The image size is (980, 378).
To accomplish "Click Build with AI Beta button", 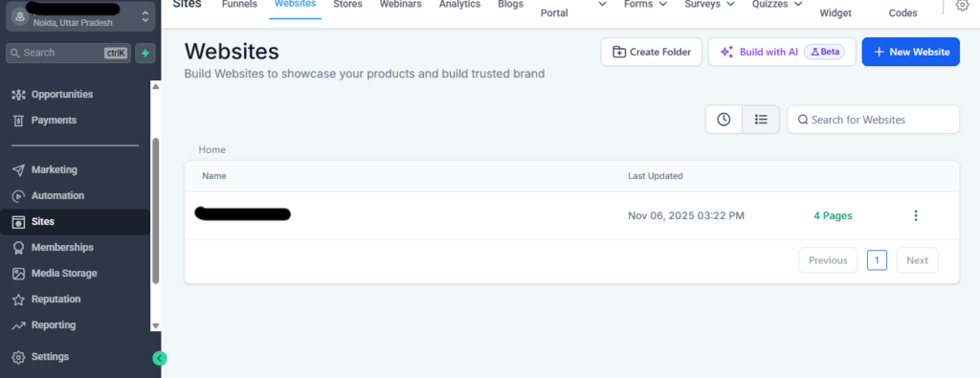I will coord(782,52).
